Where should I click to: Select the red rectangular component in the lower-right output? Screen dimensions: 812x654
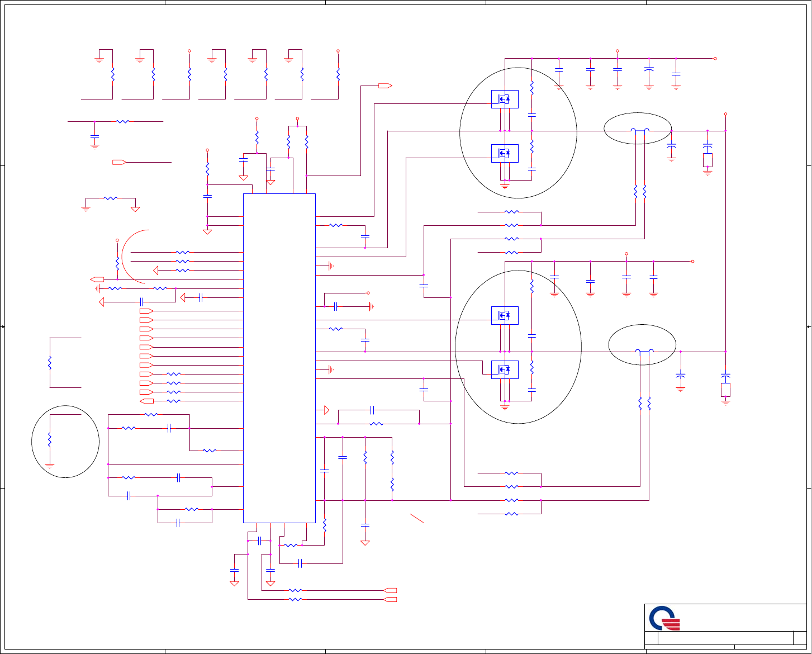pos(725,390)
